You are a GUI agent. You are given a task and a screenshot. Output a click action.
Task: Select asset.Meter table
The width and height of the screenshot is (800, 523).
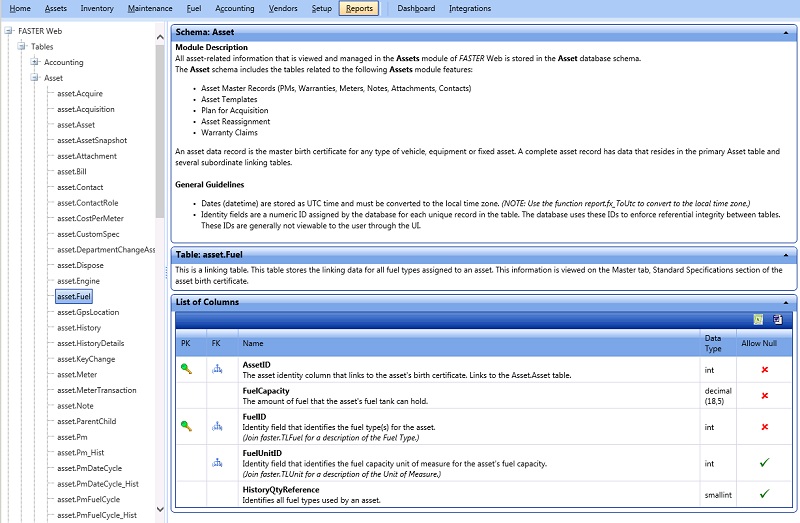[77, 375]
